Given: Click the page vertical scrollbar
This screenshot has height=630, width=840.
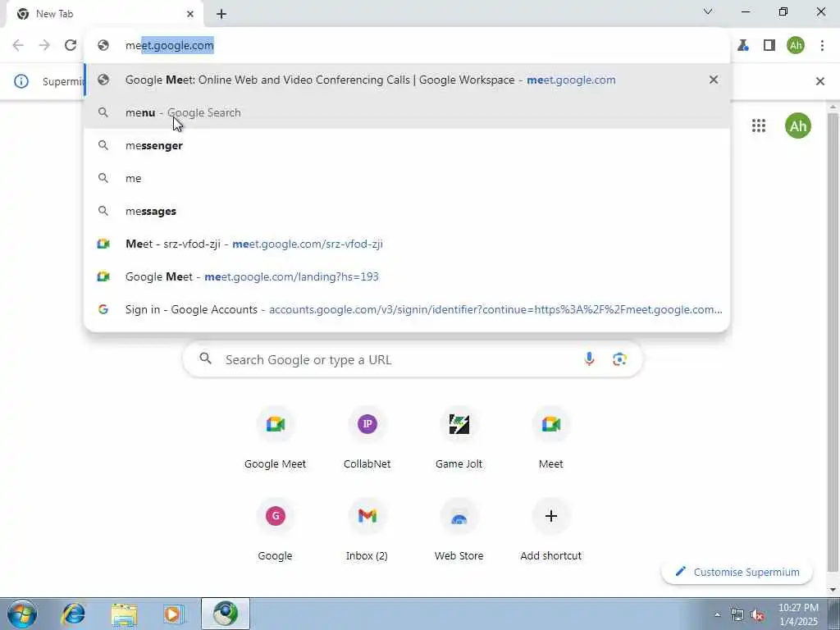Looking at the screenshot, I should tap(833, 343).
